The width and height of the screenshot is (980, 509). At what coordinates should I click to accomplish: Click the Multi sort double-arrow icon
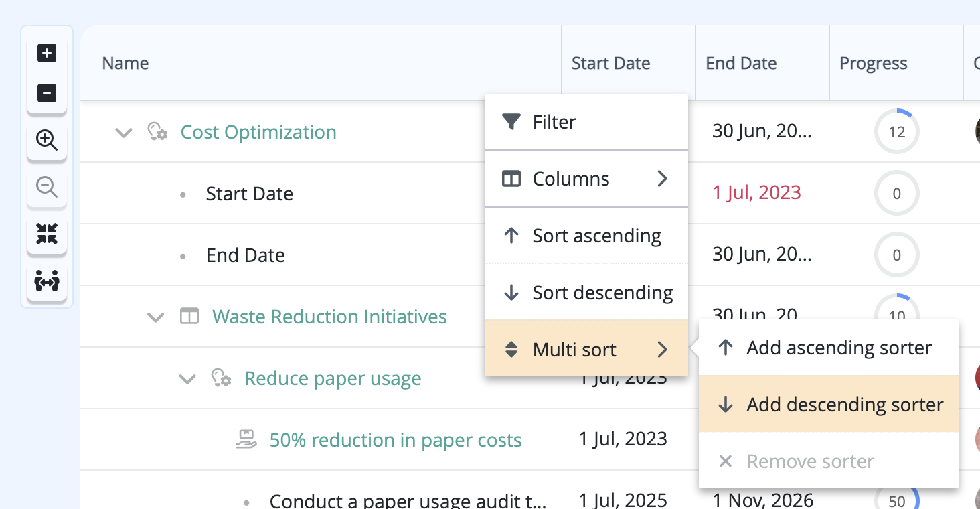511,350
